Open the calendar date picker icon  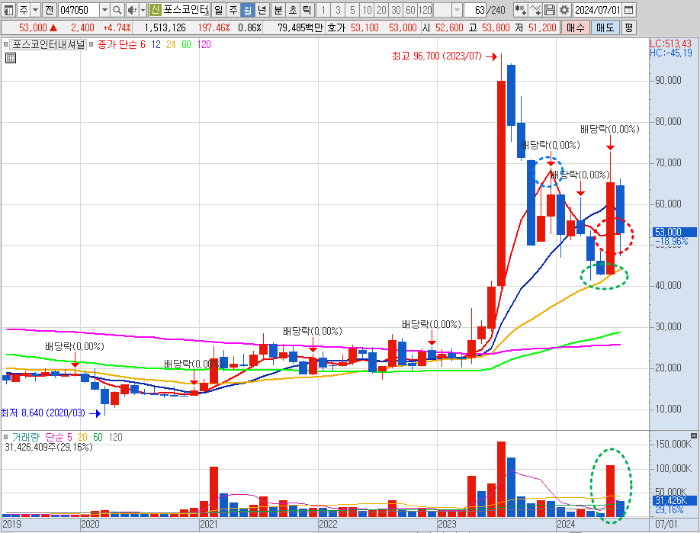(629, 9)
